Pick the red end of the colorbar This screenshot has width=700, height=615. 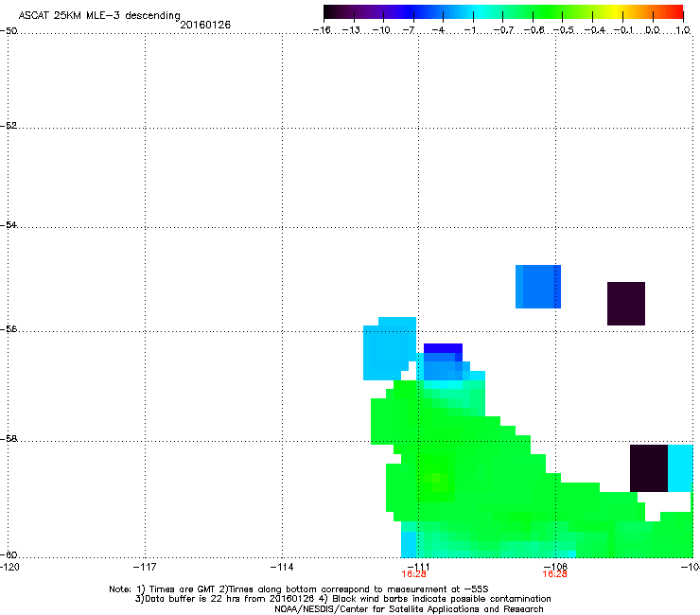[x=676, y=12]
